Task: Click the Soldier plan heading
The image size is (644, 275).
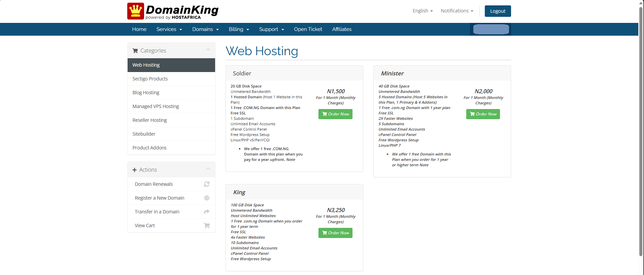Action: [242, 73]
